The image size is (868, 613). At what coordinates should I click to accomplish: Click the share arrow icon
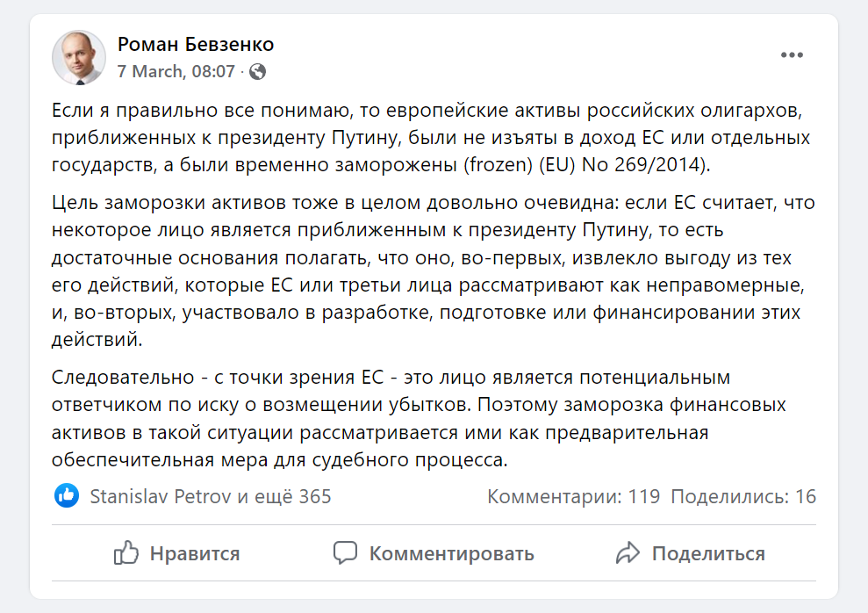[x=628, y=553]
